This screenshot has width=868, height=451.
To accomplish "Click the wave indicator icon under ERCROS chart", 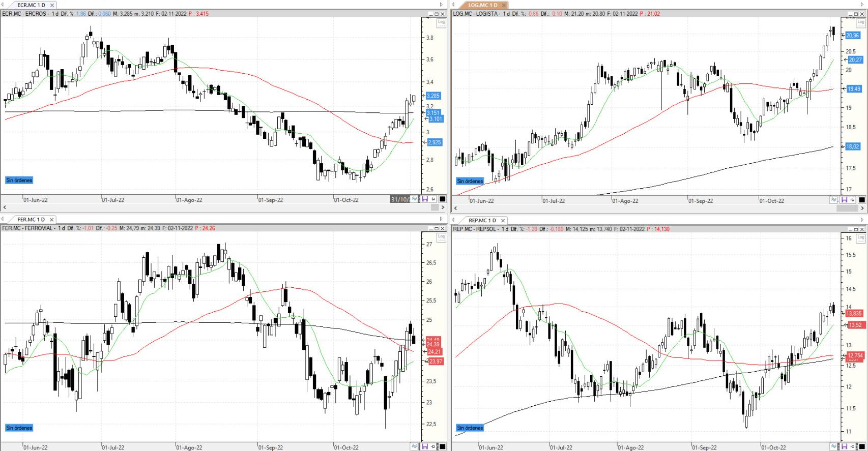I will pos(415,199).
